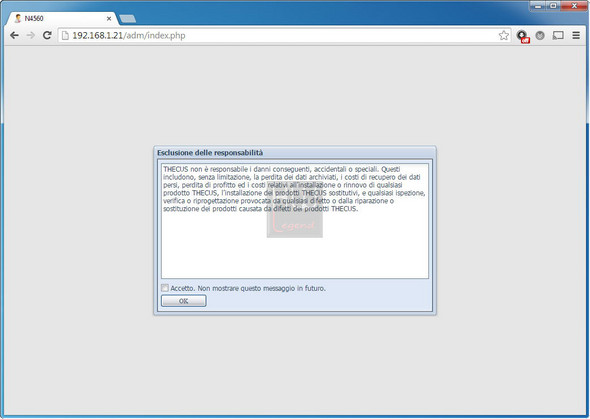Click the 'Esclusione delle responsabilità' dialog title bar
590x419 pixels.
coord(295,153)
